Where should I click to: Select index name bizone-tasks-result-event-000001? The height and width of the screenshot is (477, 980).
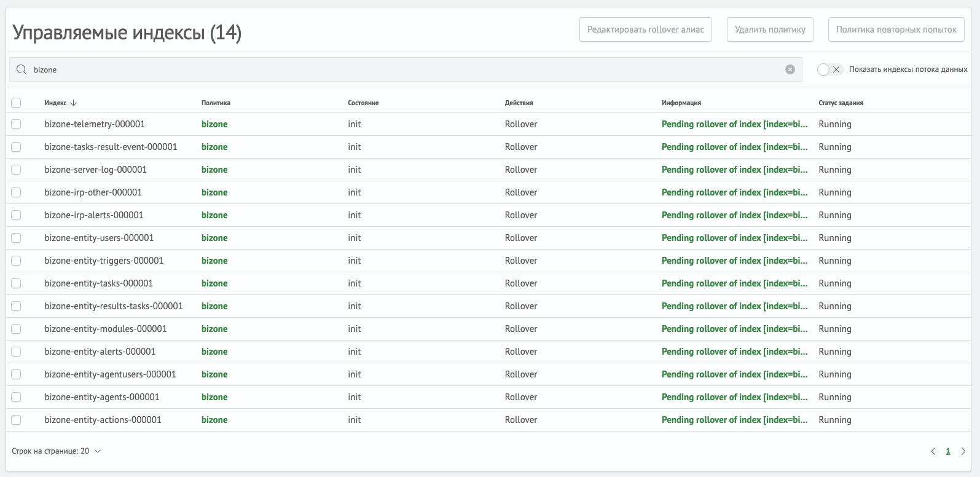[x=111, y=147]
